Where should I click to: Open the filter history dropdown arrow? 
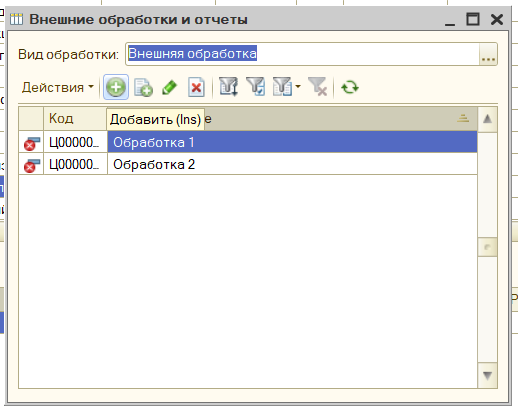[x=298, y=87]
